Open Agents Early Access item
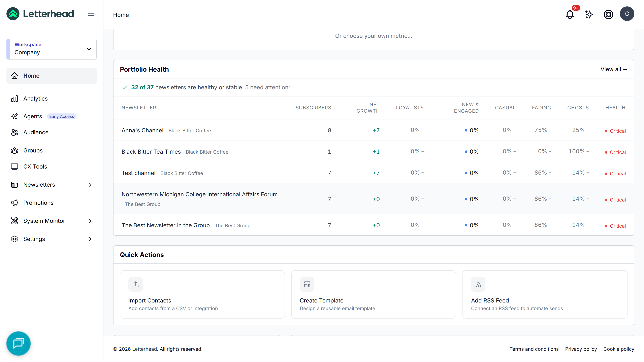This screenshot has height=362, width=644. (52, 116)
